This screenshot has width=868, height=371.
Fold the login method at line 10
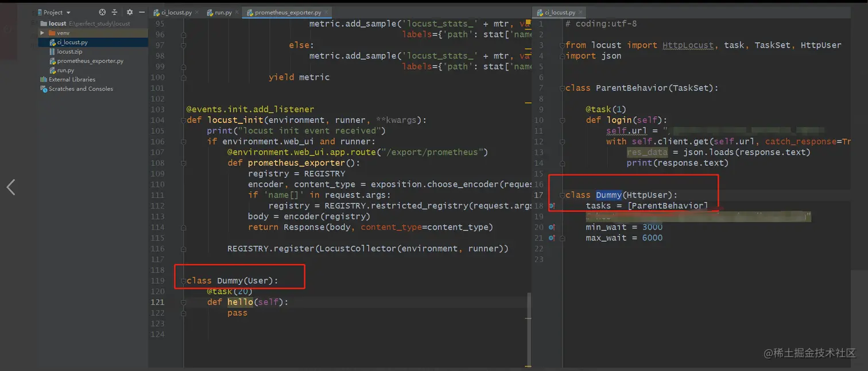(x=562, y=121)
